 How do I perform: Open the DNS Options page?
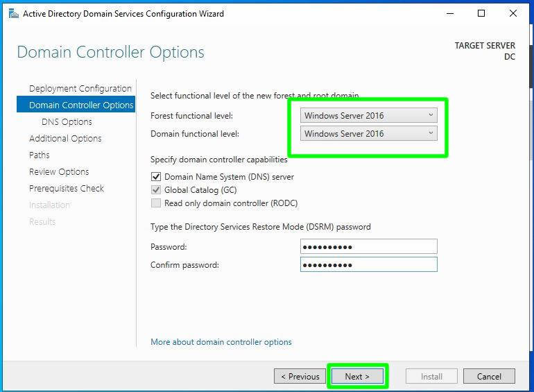(x=67, y=121)
